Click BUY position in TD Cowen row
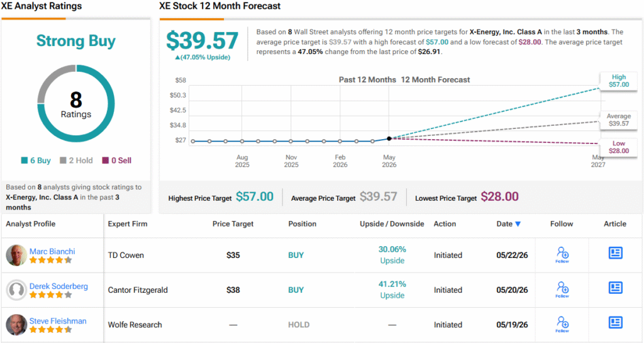Image resolution: width=644 pixels, height=343 pixels. click(x=296, y=255)
